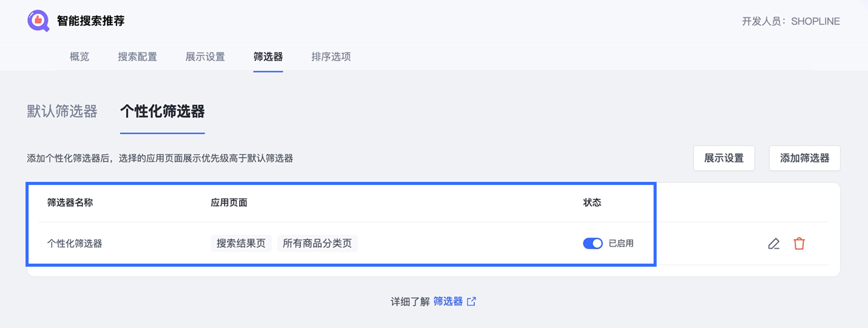Click the 智能搜索推荐 app title
The height and width of the screenshot is (328, 868).
(x=91, y=21)
